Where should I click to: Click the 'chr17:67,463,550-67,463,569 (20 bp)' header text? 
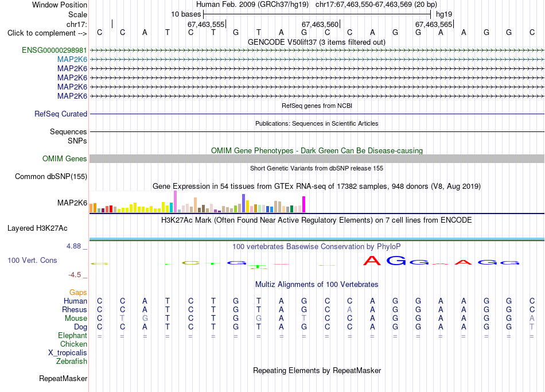(376, 5)
